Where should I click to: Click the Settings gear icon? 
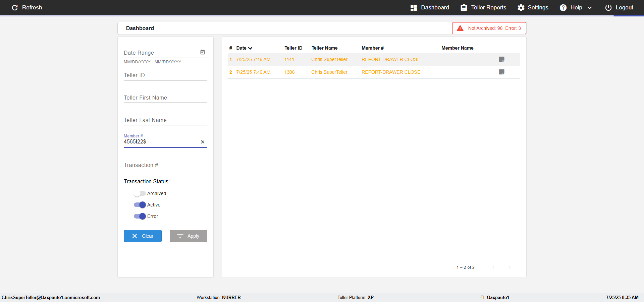521,8
